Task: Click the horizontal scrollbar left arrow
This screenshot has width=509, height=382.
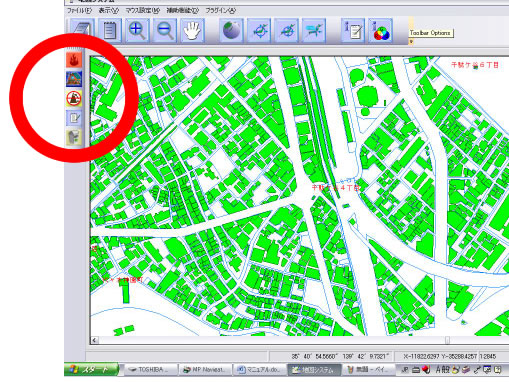Action: (95, 340)
